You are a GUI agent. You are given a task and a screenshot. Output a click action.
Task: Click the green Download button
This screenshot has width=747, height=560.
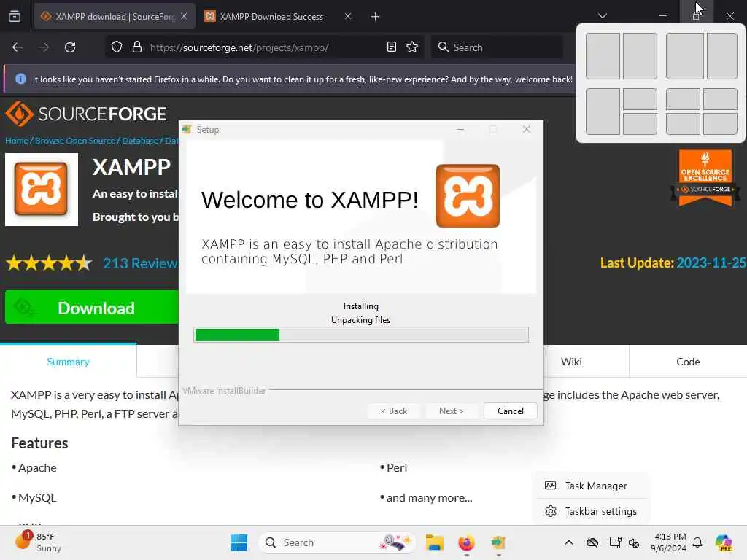click(91, 308)
